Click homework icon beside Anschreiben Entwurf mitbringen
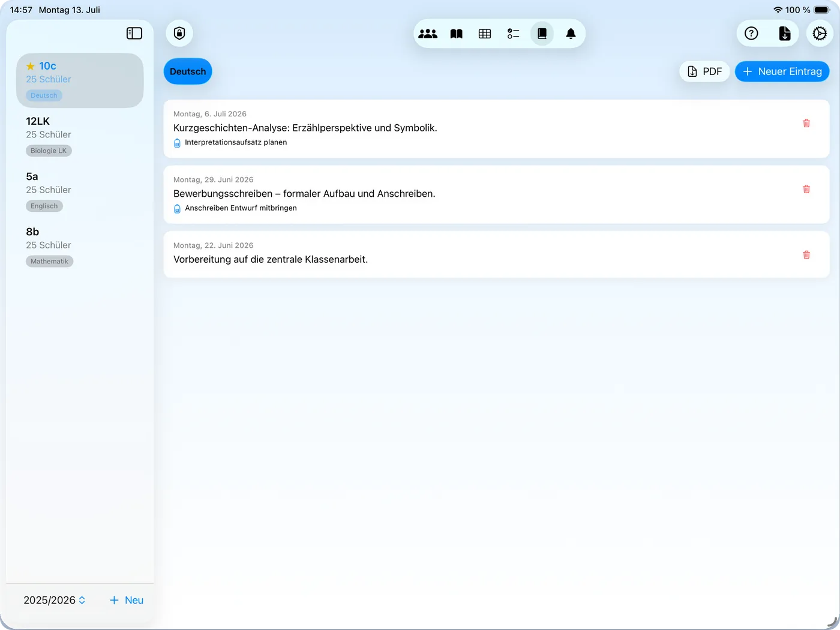The height and width of the screenshot is (630, 840). [177, 208]
